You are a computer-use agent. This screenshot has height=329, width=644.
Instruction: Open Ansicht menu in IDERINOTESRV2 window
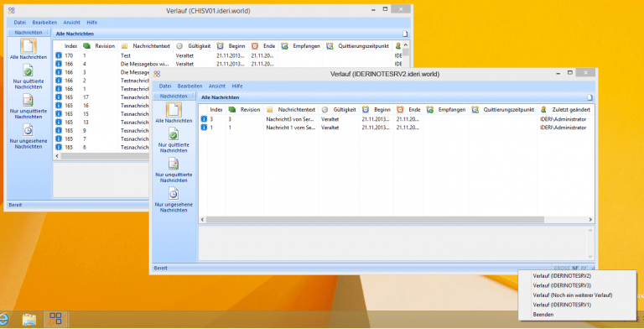click(217, 86)
